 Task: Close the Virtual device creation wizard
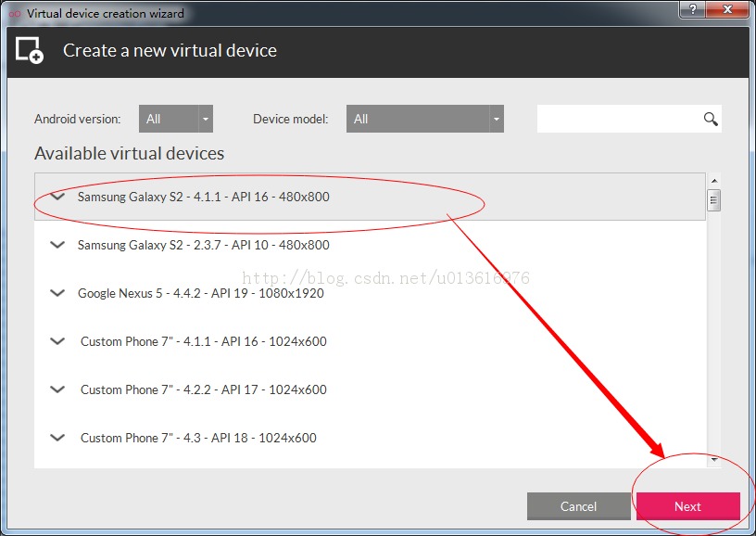click(x=727, y=9)
